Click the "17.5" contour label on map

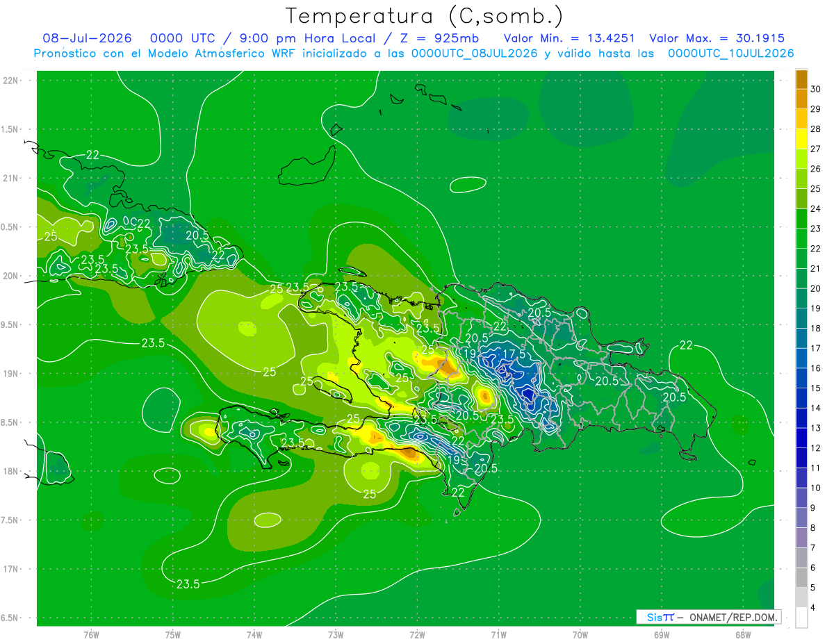[x=514, y=353]
